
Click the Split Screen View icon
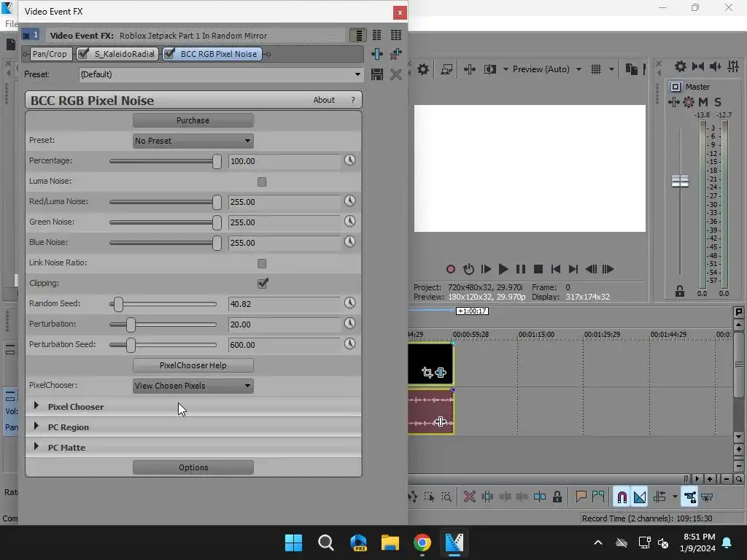[489, 69]
